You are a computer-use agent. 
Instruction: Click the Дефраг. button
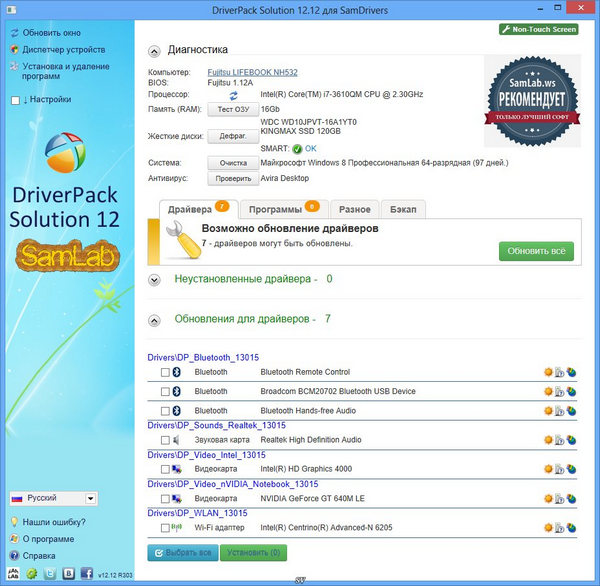233,136
